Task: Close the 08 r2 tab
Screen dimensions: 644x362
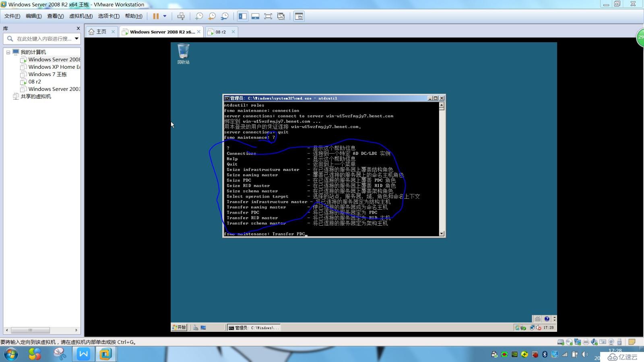Action: tap(233, 32)
